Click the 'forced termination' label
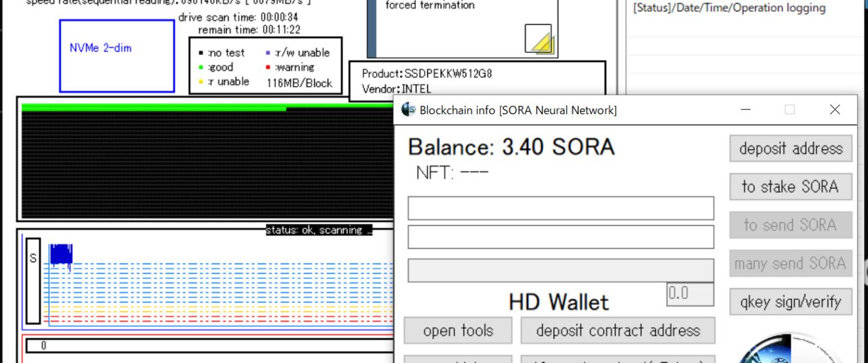The height and width of the screenshot is (363, 868). tap(430, 5)
